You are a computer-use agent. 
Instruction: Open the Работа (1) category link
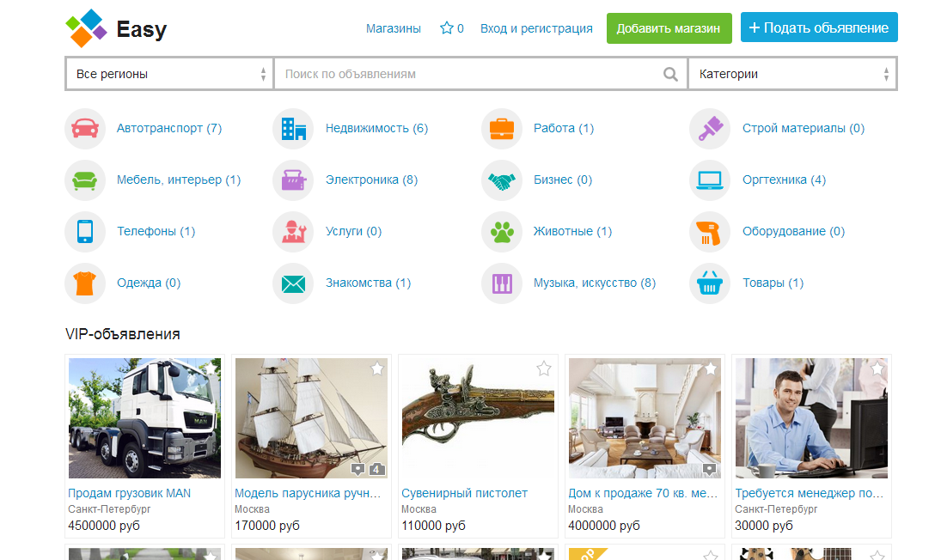click(x=564, y=128)
